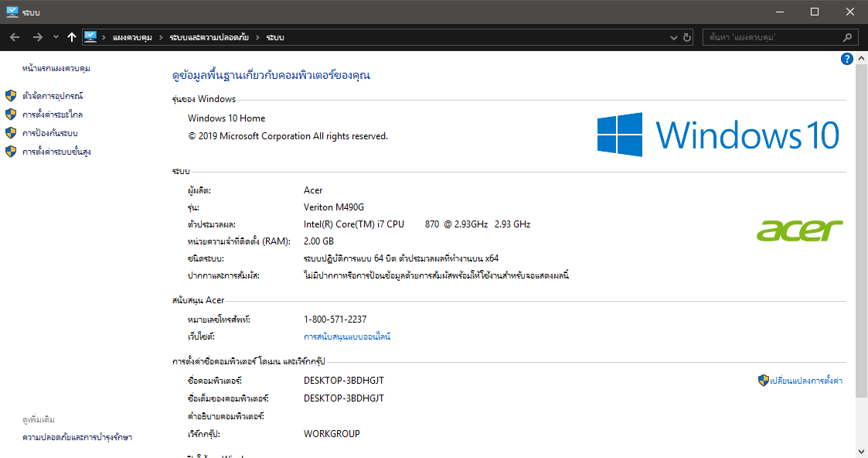Go back with the left arrow button
This screenshot has width=868, height=458.
coord(15,37)
